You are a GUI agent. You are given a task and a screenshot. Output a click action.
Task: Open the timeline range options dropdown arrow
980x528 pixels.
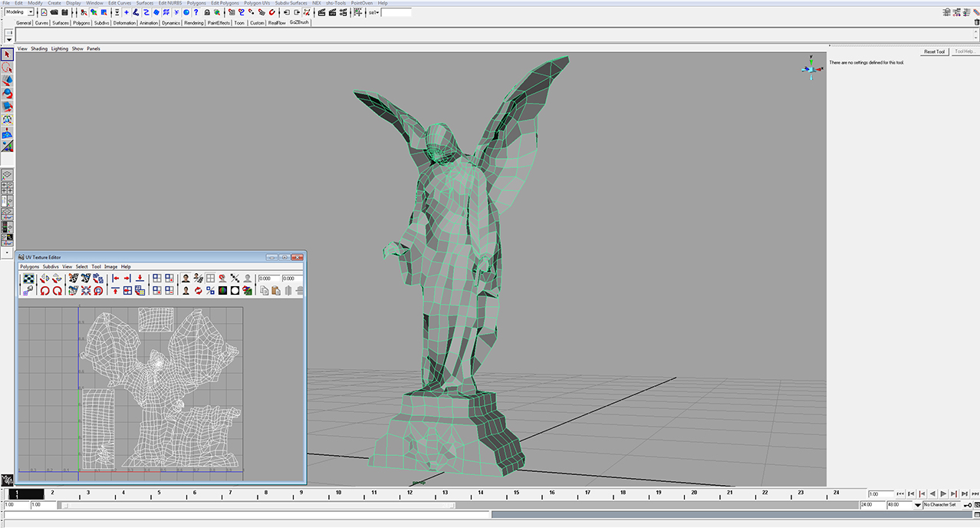pos(918,505)
